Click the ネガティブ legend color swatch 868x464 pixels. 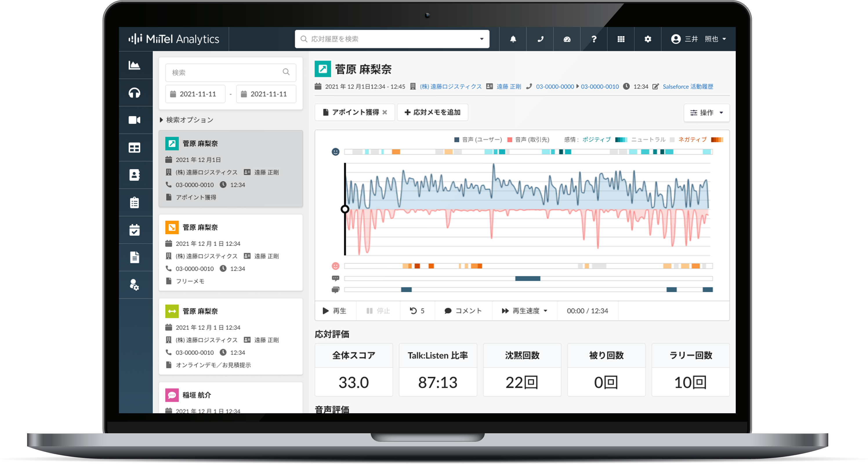click(x=717, y=139)
